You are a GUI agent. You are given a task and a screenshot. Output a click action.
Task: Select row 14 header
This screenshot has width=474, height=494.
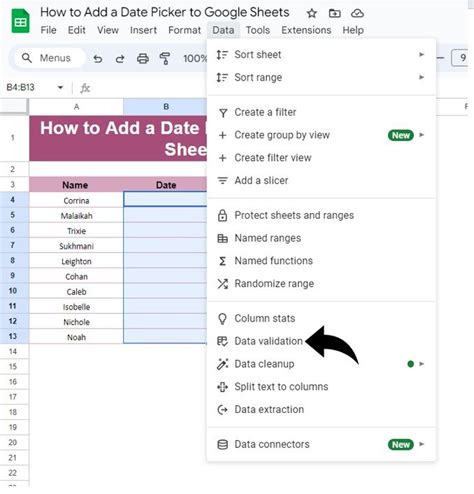(13, 352)
